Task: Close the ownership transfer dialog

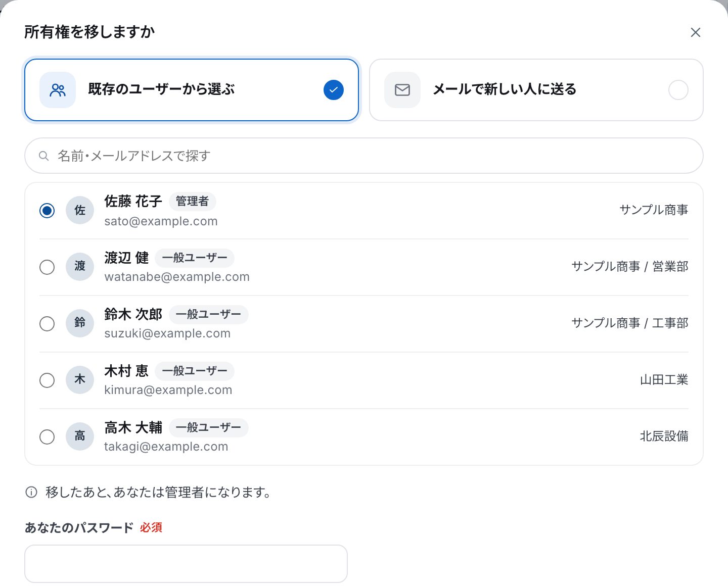Action: 696,32
